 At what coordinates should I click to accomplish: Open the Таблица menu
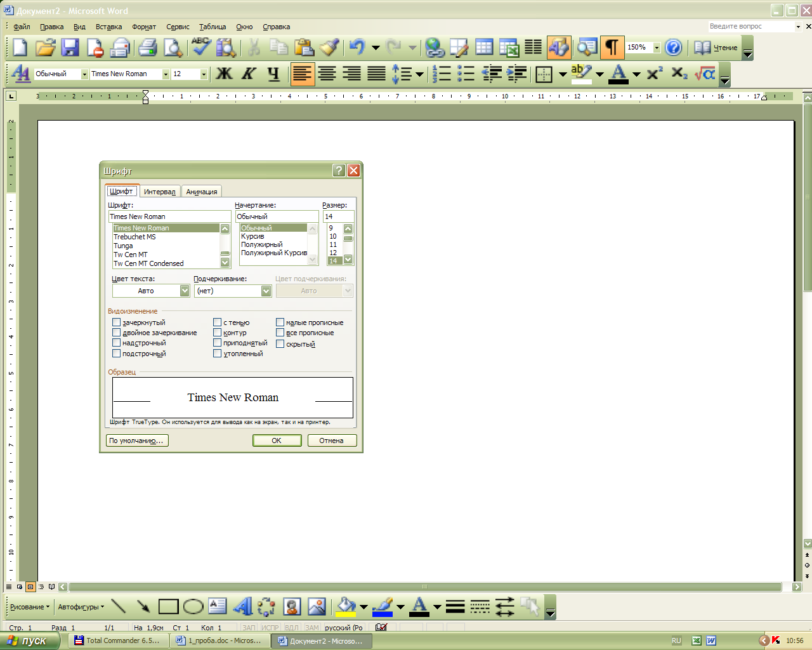pyautogui.click(x=213, y=27)
